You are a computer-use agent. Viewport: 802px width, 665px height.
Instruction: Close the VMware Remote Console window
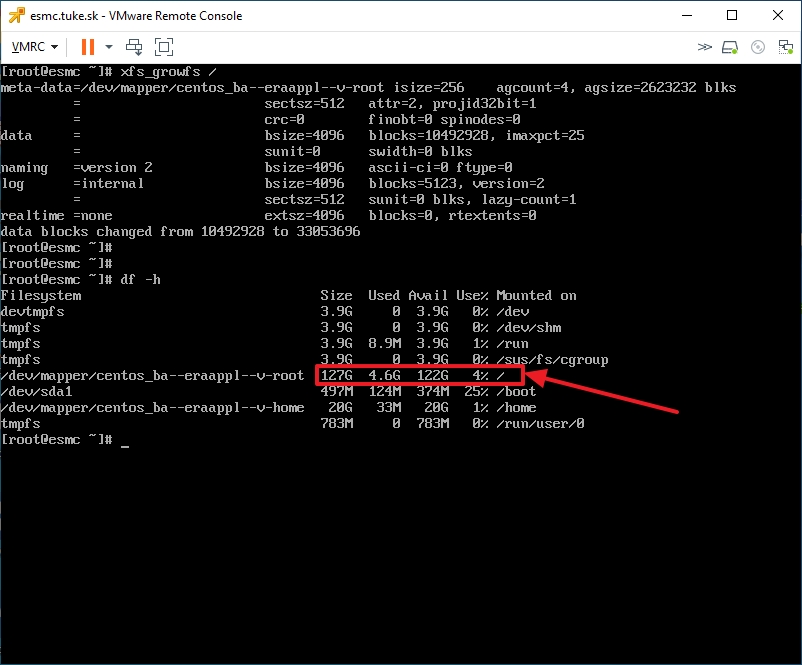click(778, 15)
